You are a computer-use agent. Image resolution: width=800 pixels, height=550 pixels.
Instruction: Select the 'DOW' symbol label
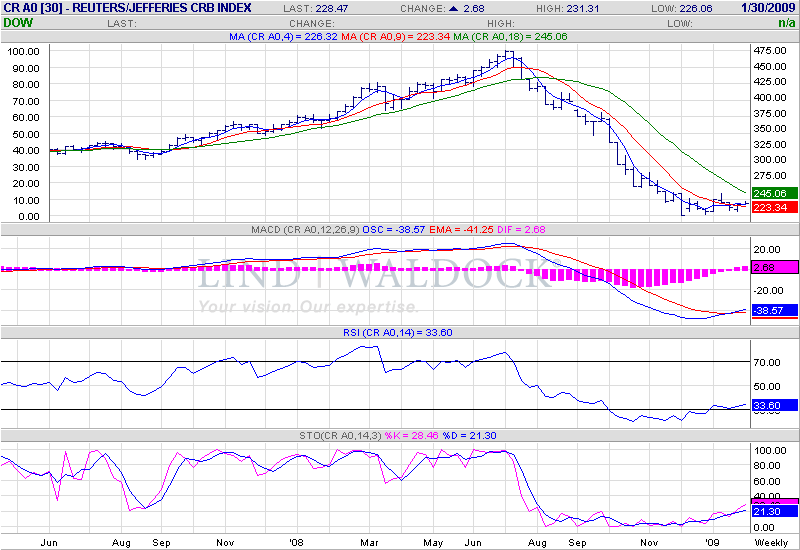coord(18,23)
